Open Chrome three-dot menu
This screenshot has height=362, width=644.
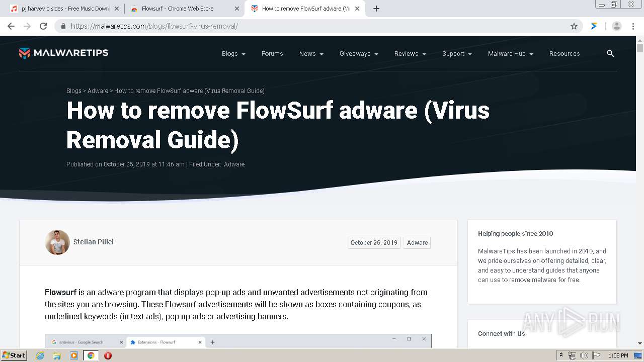pyautogui.click(x=633, y=26)
